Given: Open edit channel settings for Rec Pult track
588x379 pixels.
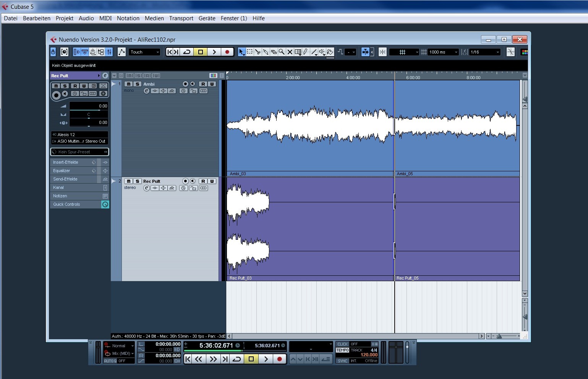Looking at the screenshot, I should click(146, 188).
